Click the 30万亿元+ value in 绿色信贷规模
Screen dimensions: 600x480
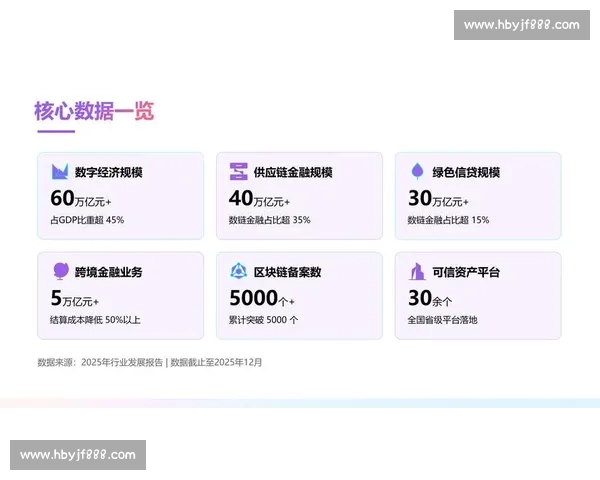pyautogui.click(x=438, y=198)
